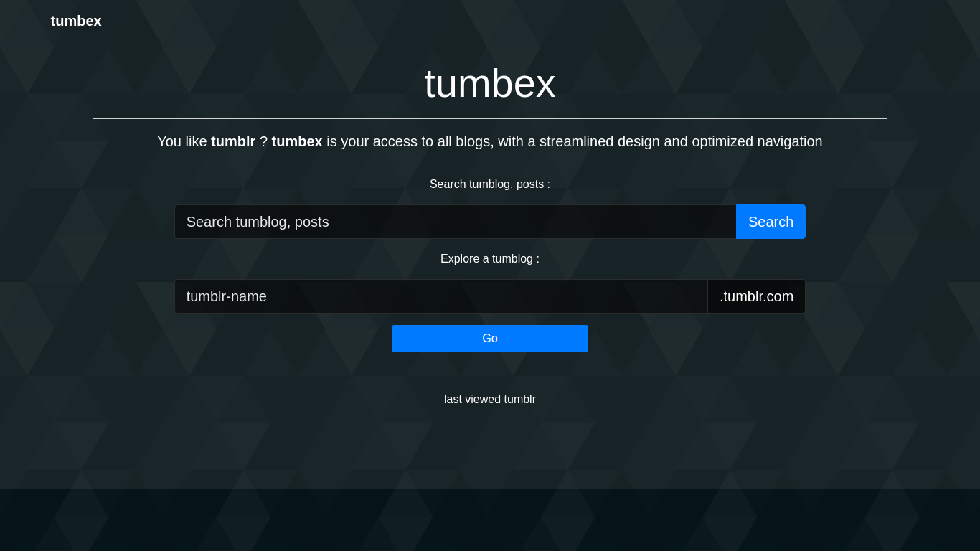
Task: Click the 'last viewed tumblr' text
Action: [490, 400]
